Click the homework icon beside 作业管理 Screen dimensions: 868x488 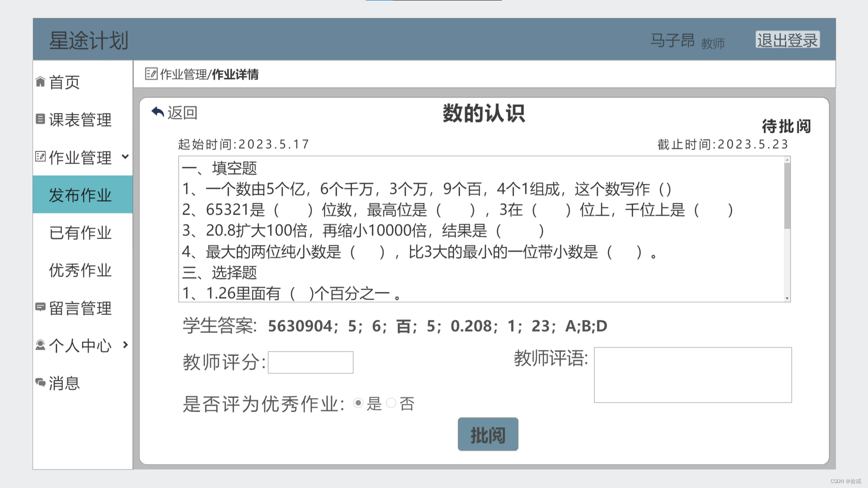tap(40, 156)
